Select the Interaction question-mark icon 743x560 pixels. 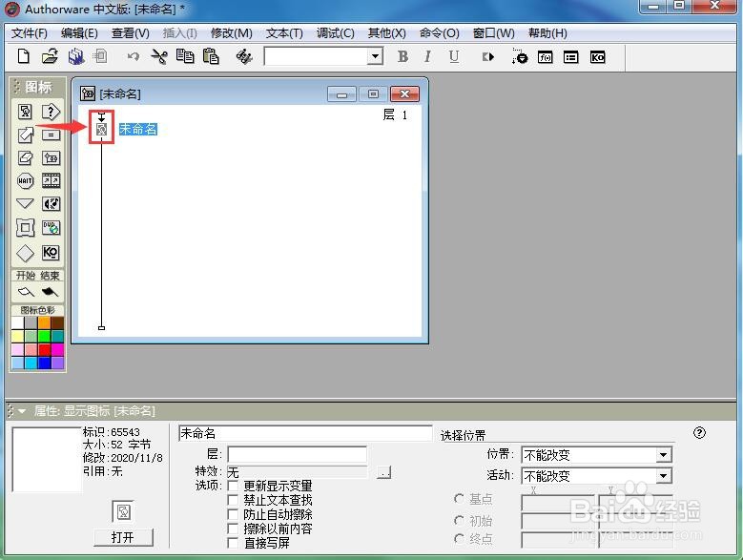(51, 112)
